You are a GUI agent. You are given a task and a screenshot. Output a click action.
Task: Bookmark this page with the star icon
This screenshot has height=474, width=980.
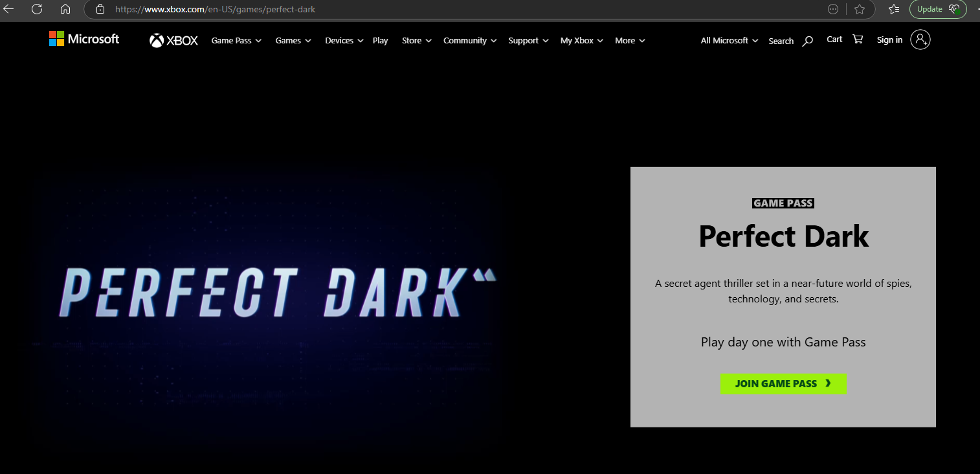860,9
